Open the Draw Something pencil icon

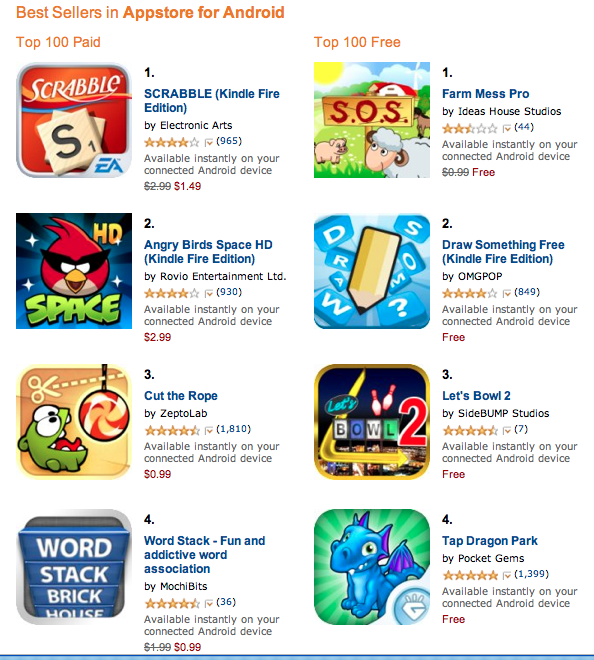point(372,271)
